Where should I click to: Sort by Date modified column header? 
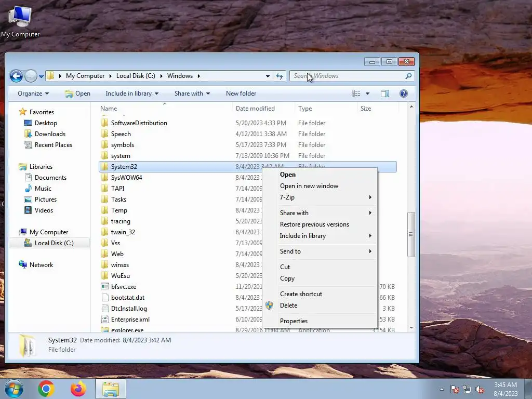point(263,109)
